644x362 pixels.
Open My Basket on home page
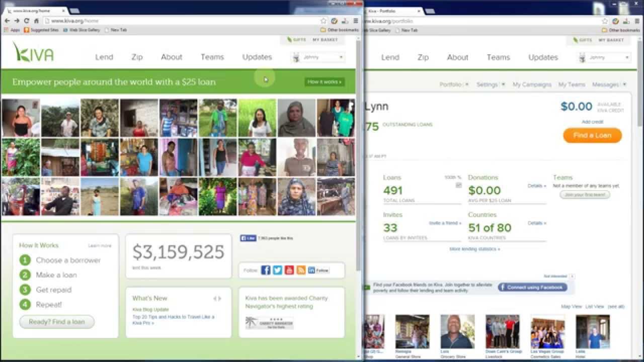[x=325, y=40]
